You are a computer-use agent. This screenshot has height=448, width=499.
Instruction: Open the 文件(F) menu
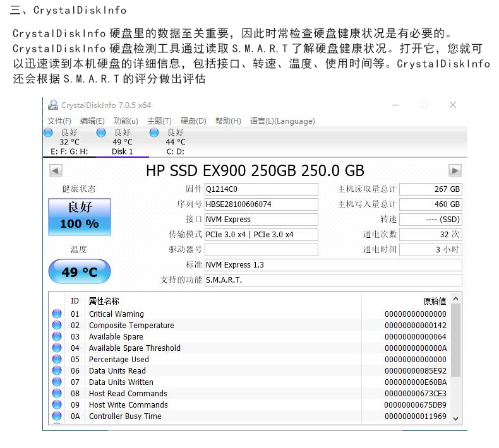coord(59,121)
